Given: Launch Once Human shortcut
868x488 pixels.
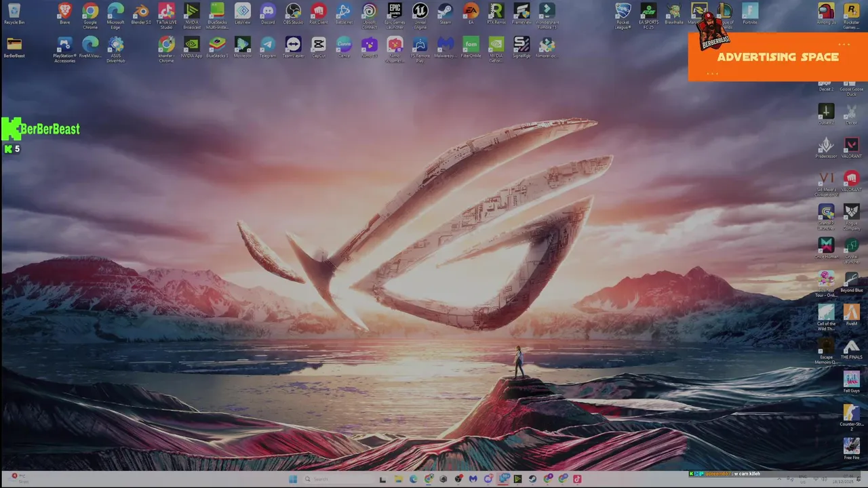Looking at the screenshot, I should 826,248.
